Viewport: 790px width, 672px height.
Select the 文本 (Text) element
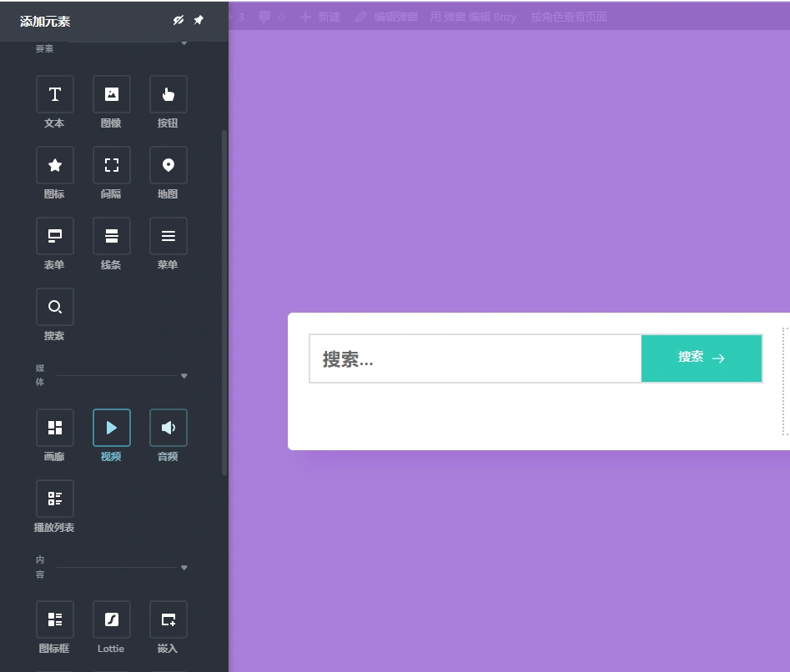point(54,94)
